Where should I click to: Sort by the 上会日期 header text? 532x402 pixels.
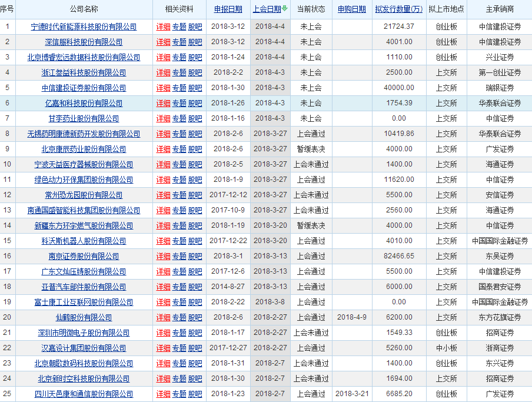[267, 9]
